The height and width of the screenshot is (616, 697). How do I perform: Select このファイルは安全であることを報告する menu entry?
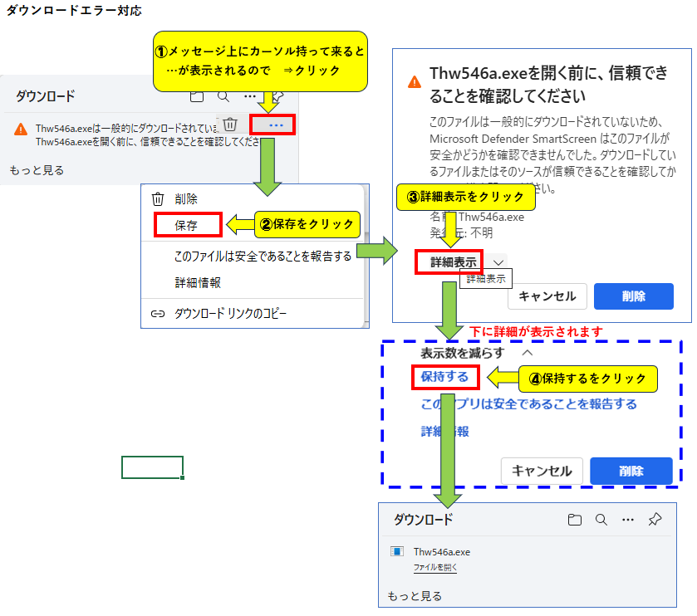(263, 256)
